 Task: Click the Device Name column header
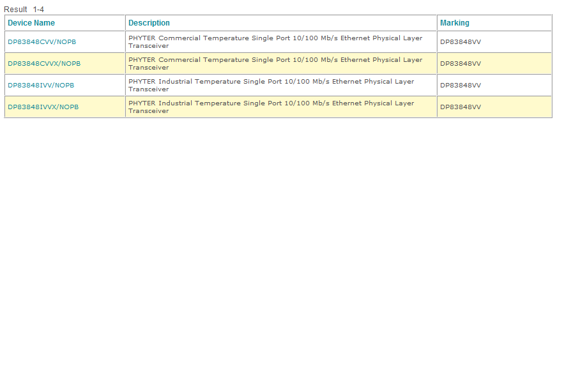tap(31, 22)
